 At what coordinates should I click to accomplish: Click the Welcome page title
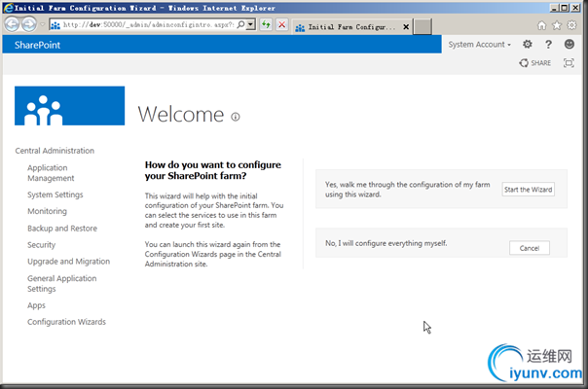click(181, 115)
